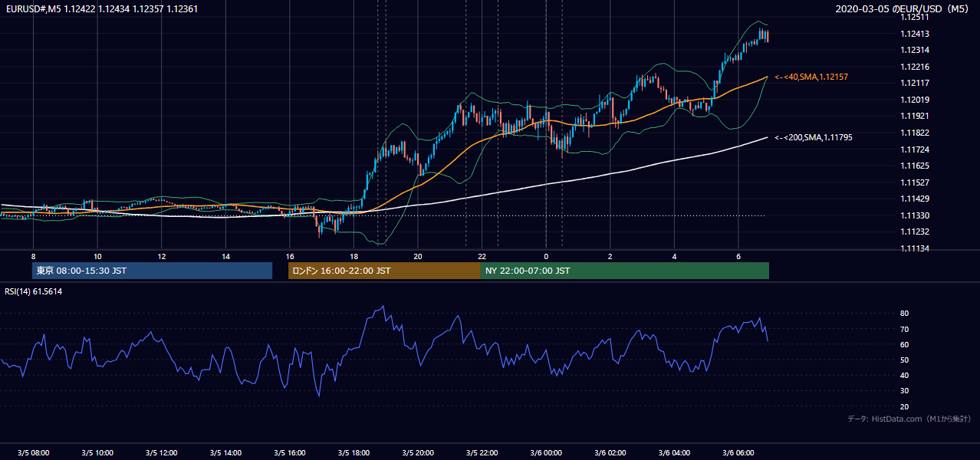This screenshot has width=980, height=460.
Task: Click the EURUSD#,M5 symbol header text
Action: pos(32,8)
